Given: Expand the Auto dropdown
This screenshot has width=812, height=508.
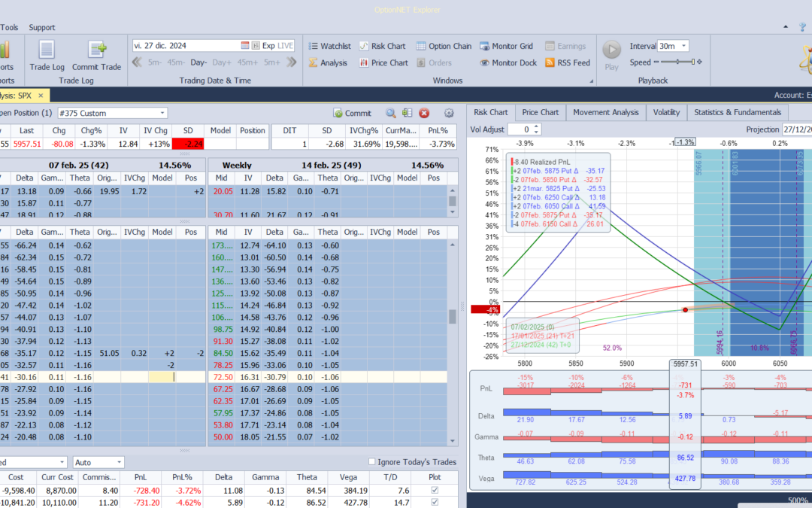Looking at the screenshot, I should [x=119, y=462].
